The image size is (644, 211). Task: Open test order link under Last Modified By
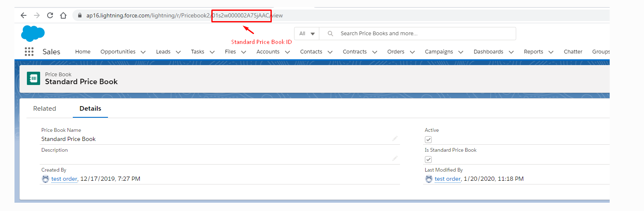tap(448, 179)
